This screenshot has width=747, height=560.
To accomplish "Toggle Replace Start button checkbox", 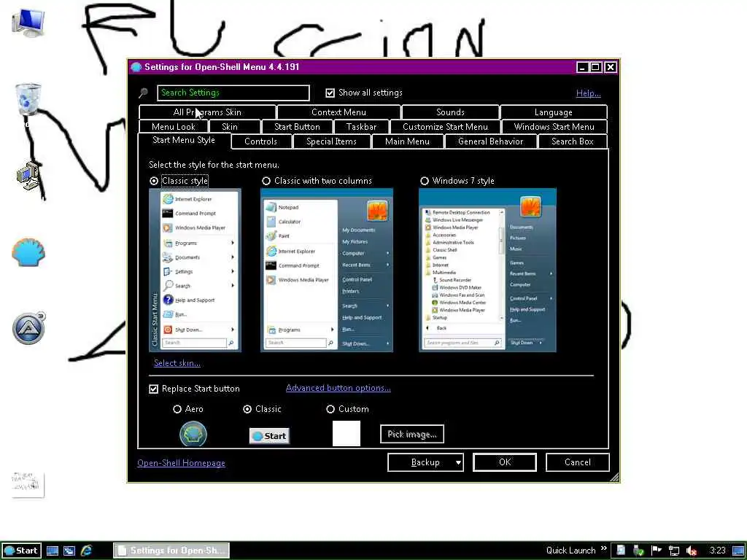I will [x=153, y=389].
